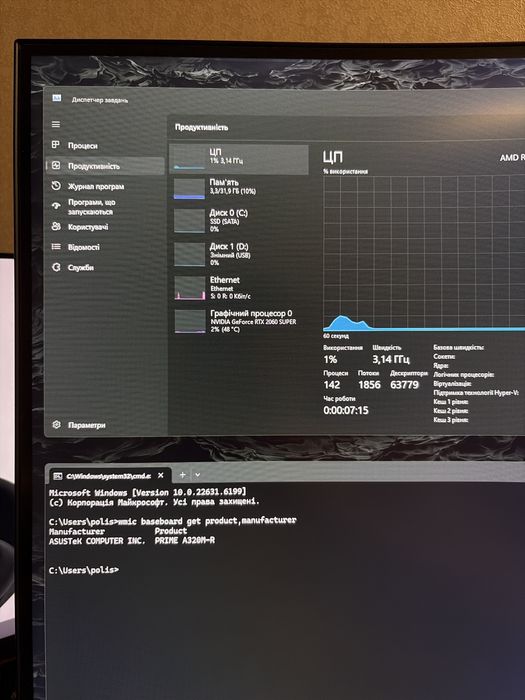This screenshot has height=700, width=525.
Task: Click the Продуктивність sidebar icon
Action: (56, 165)
